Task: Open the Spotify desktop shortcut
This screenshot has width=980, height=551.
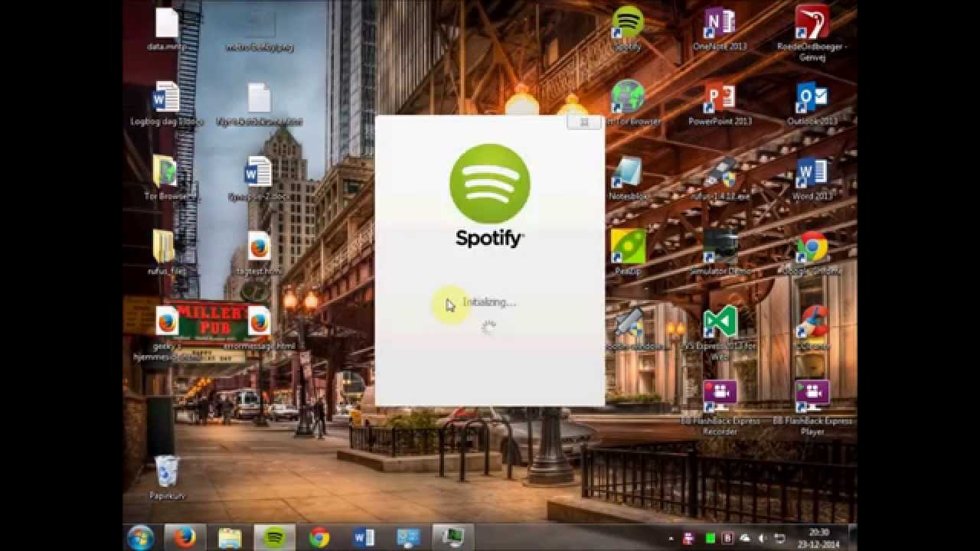Action: point(628,28)
